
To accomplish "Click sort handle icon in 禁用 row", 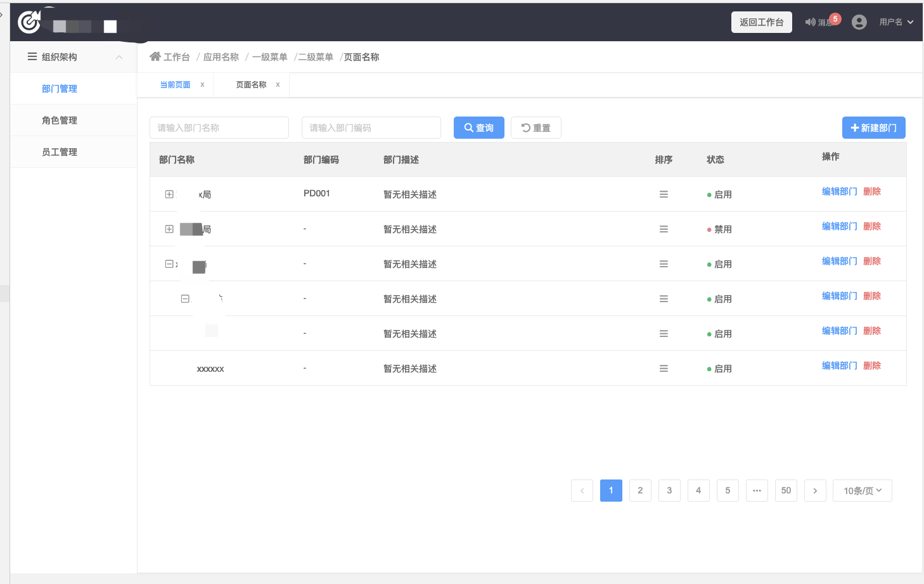I will 664,229.
